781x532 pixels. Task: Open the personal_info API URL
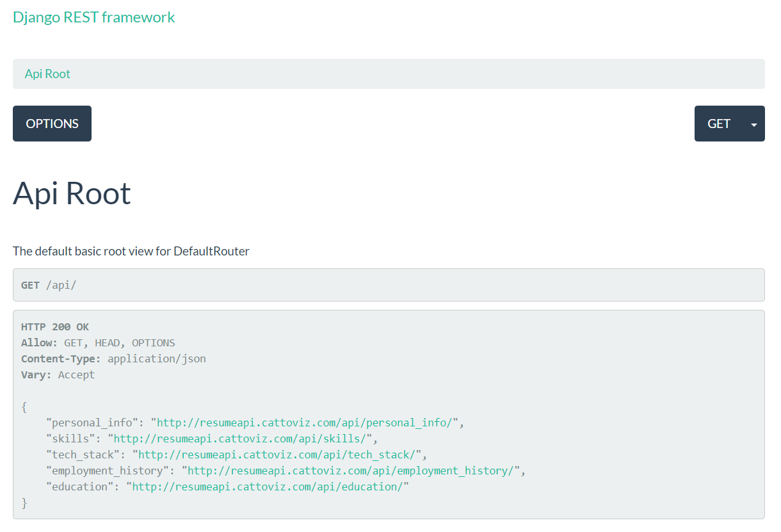coord(308,423)
